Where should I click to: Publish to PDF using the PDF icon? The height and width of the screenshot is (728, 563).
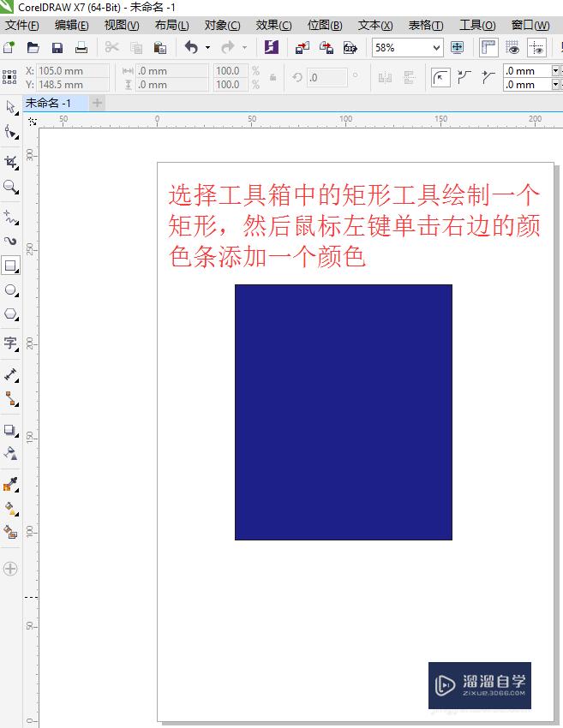click(350, 47)
